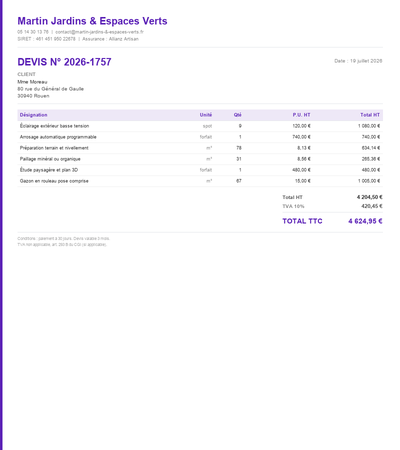Click the payment conditions footer text
Screen dimensions: 400x450
(63, 239)
